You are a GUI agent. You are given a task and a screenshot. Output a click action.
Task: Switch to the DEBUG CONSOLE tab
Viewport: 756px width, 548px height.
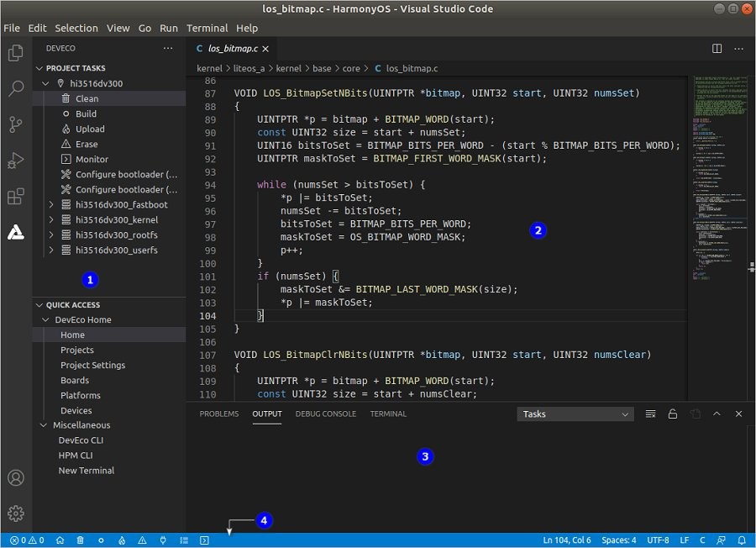click(325, 414)
